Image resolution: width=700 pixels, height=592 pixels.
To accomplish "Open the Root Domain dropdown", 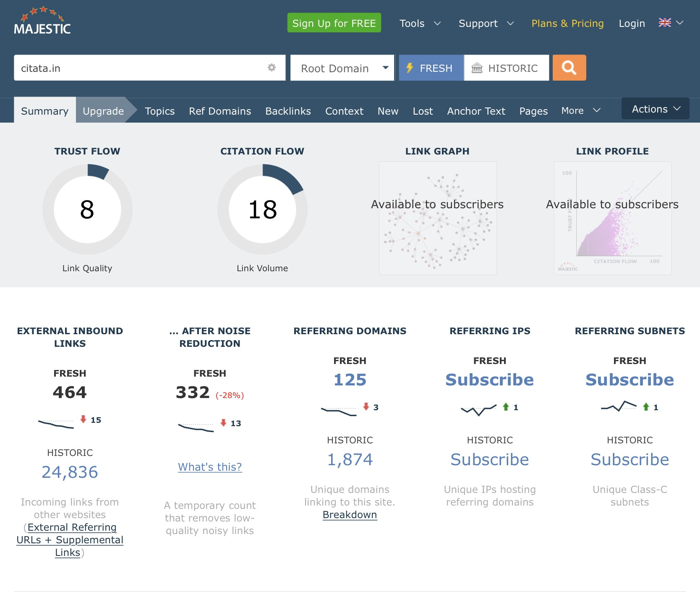I will (x=342, y=68).
